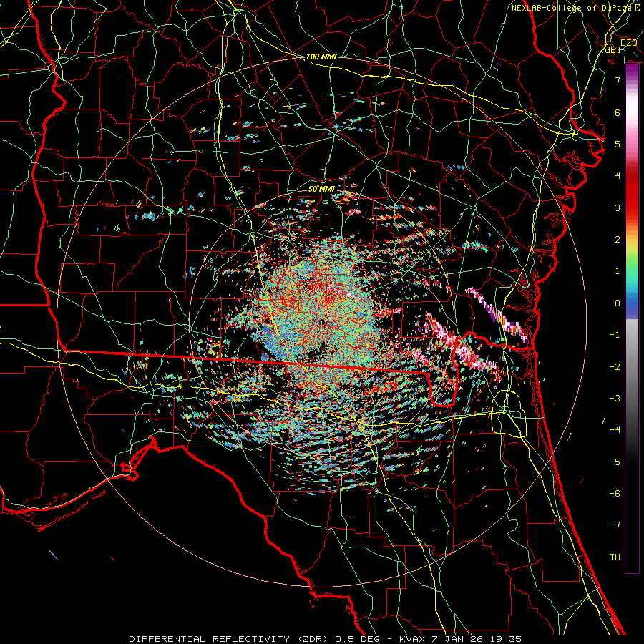Click the "50 NMI" range ring label
644x644 pixels.
click(321, 189)
